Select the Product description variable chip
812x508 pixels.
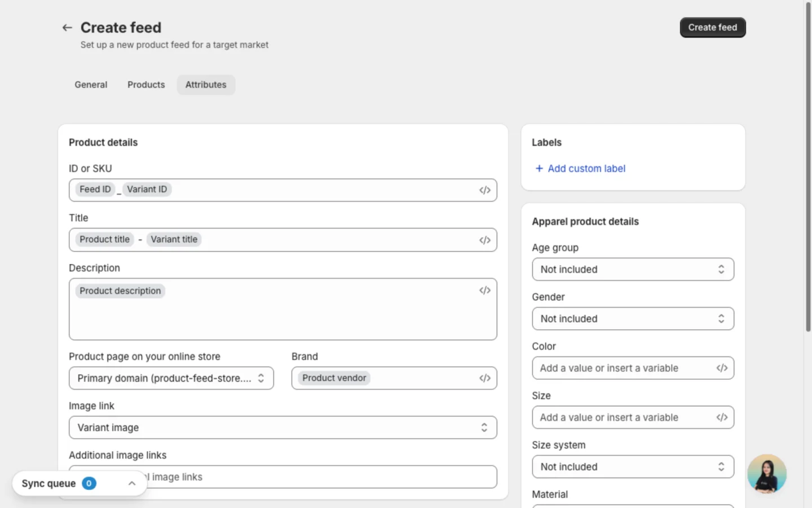point(120,291)
